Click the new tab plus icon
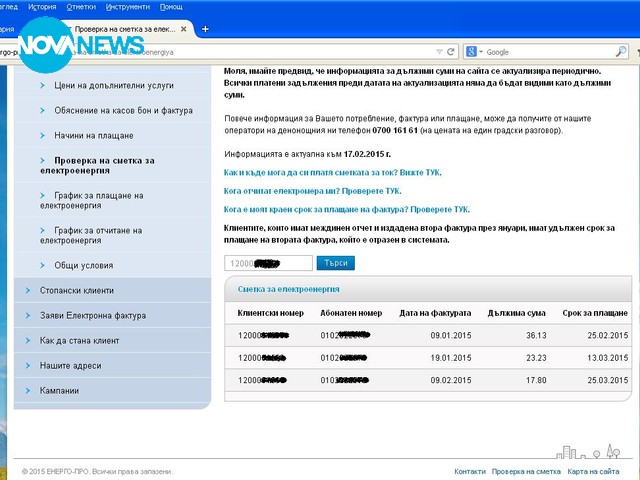Image resolution: width=640 pixels, height=480 pixels. pyautogui.click(x=206, y=28)
